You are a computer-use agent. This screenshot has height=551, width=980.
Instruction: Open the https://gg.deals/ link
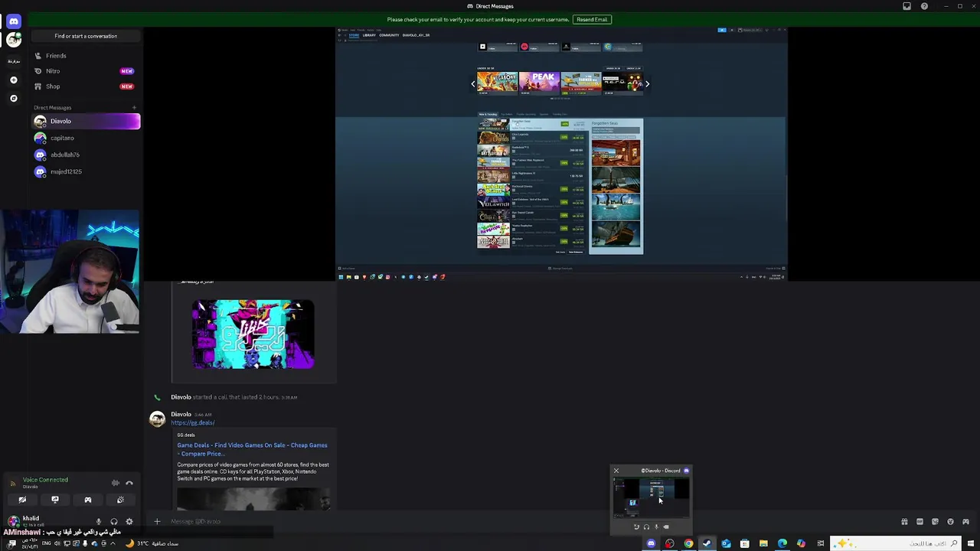[193, 422]
